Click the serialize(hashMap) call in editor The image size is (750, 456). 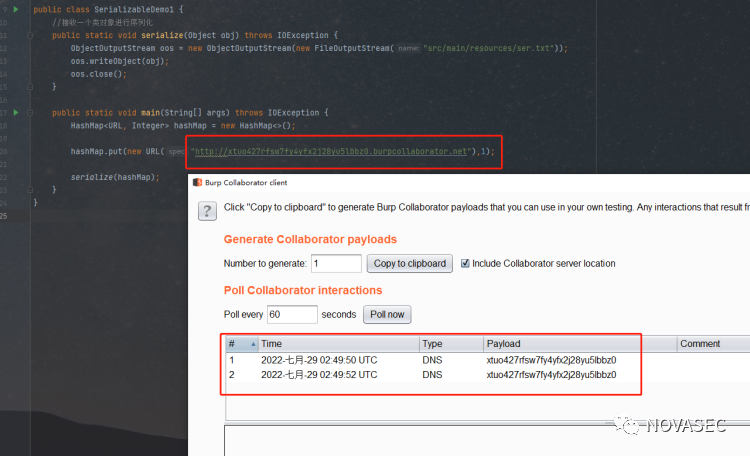(x=115, y=177)
